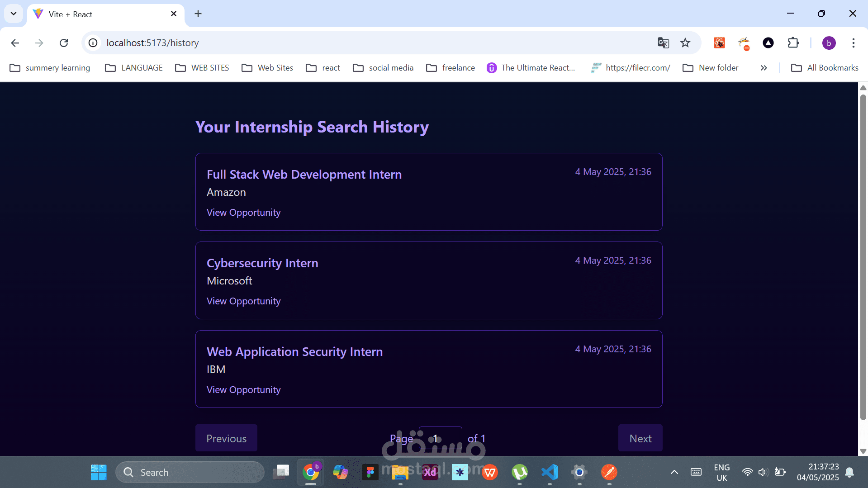Click the page vertical scrollbar thumb
The image size is (868, 488).
coord(863,257)
